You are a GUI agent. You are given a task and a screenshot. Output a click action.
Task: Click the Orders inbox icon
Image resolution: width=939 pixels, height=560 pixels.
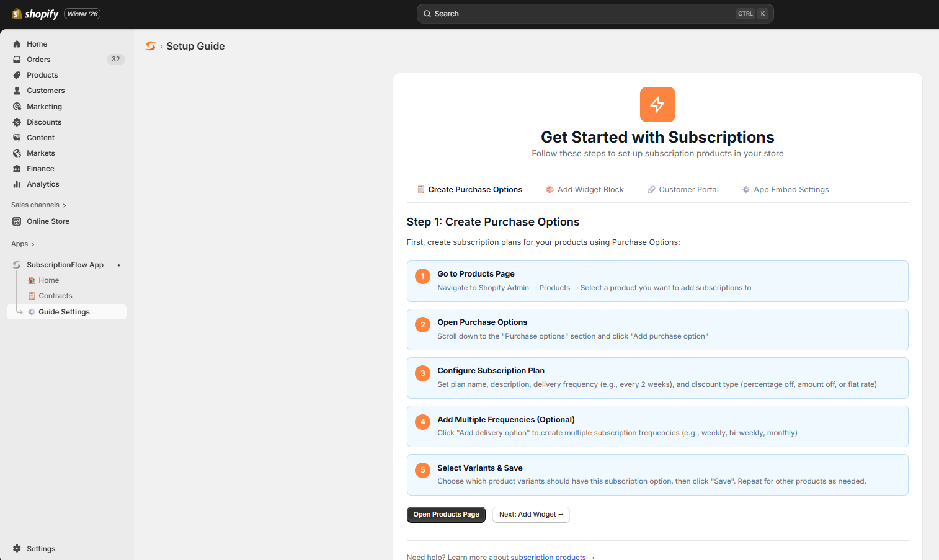click(17, 60)
